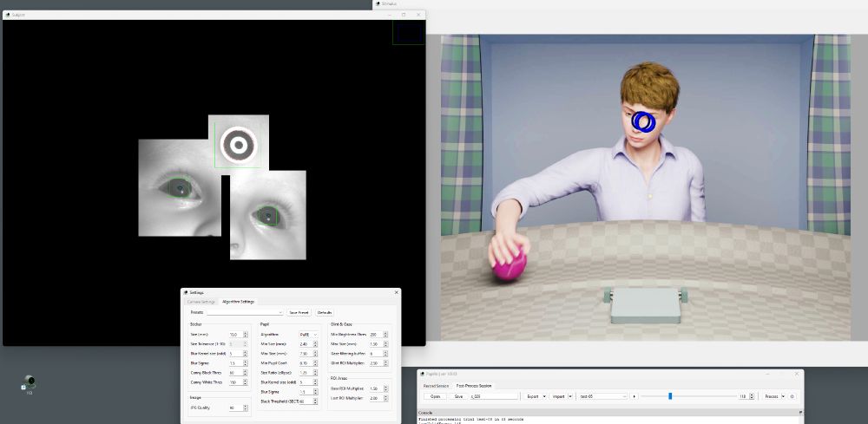The width and height of the screenshot is (868, 424).
Task: Click the Export button
Action: [533, 396]
